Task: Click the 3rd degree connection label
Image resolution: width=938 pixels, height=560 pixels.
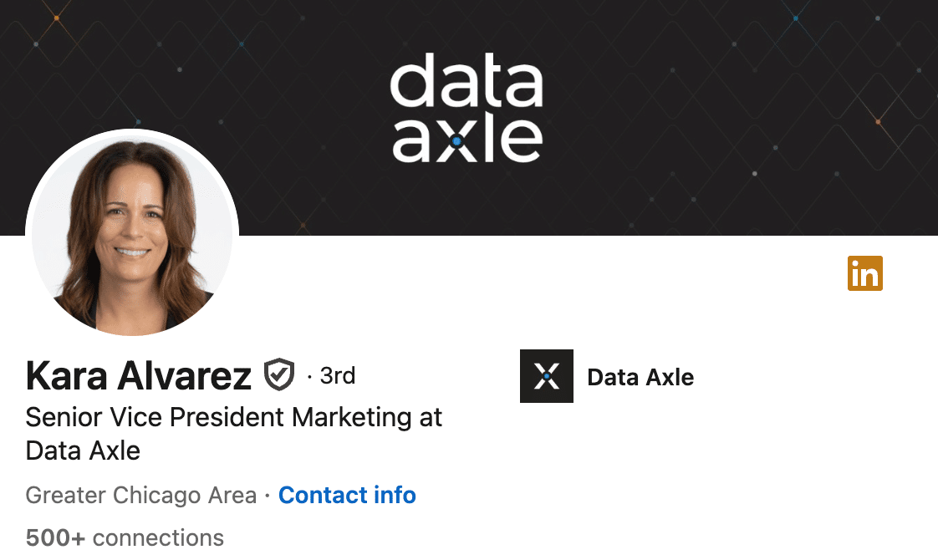Action: (x=335, y=375)
